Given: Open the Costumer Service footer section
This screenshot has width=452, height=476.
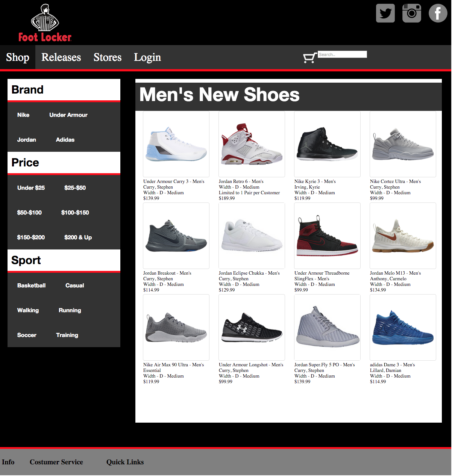Looking at the screenshot, I should pyautogui.click(x=56, y=462).
